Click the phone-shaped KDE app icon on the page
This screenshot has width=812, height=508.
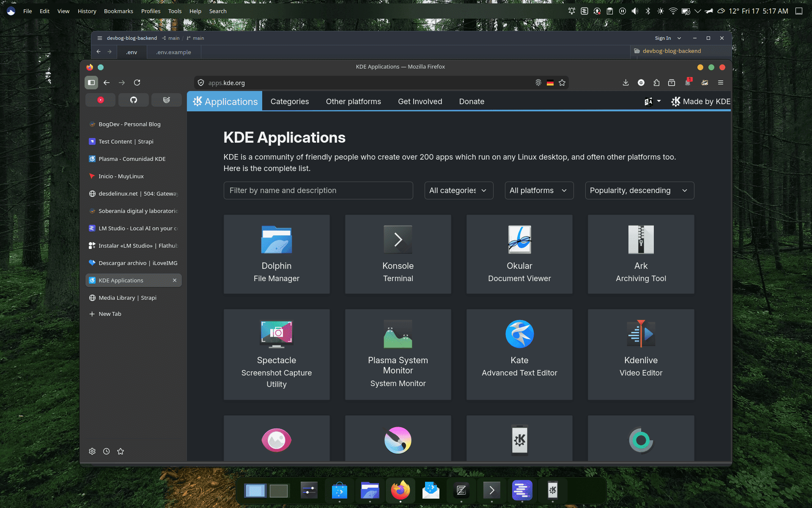pyautogui.click(x=519, y=440)
